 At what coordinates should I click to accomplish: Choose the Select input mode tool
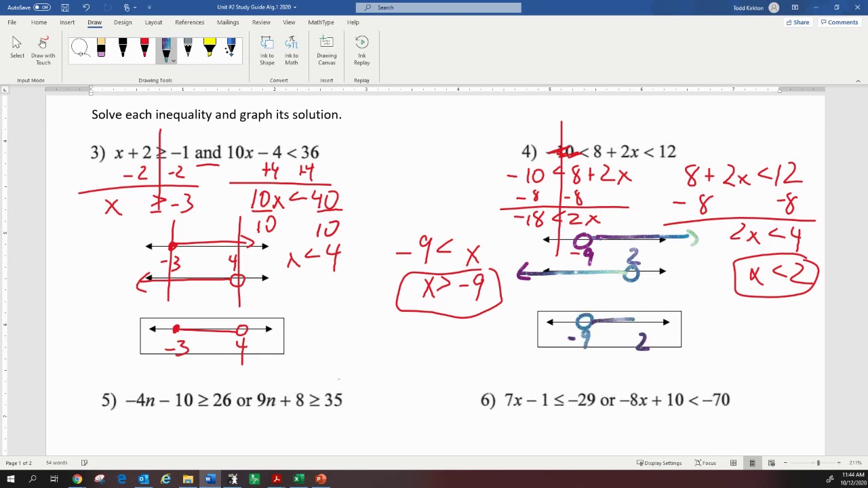click(17, 47)
